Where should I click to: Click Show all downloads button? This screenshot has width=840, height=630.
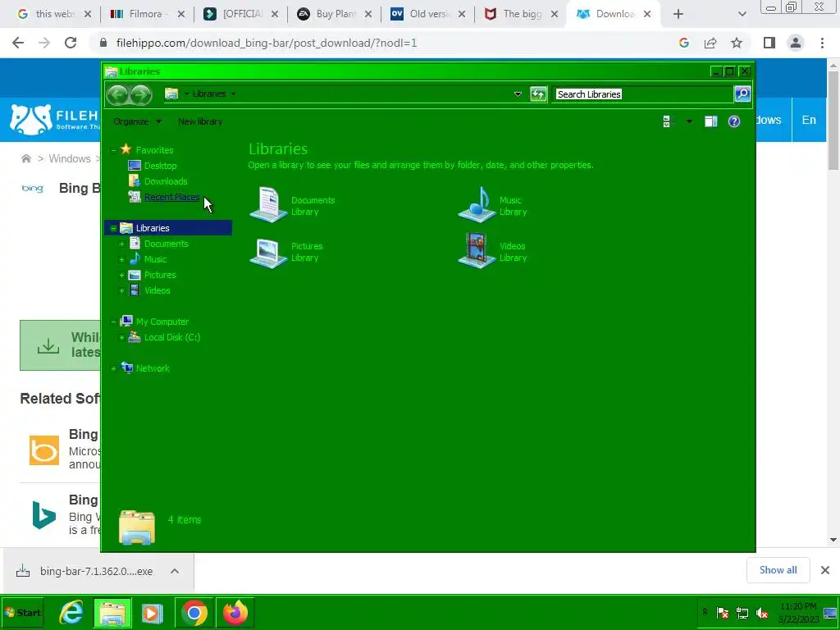coord(778,570)
